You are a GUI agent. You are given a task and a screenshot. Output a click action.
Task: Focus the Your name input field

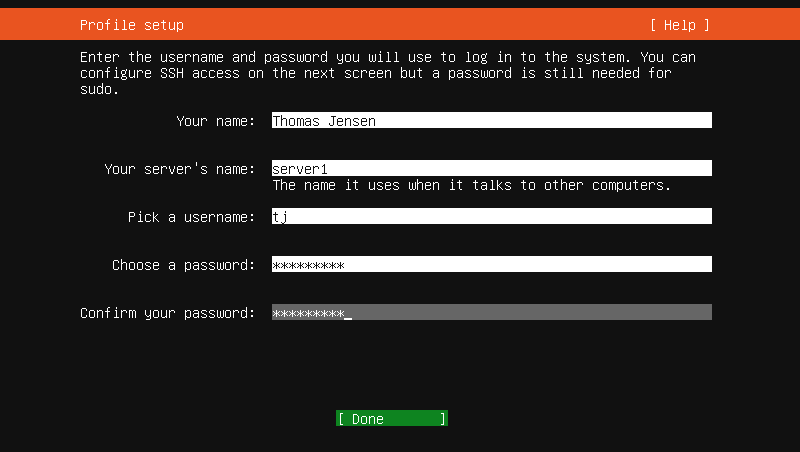pos(491,120)
